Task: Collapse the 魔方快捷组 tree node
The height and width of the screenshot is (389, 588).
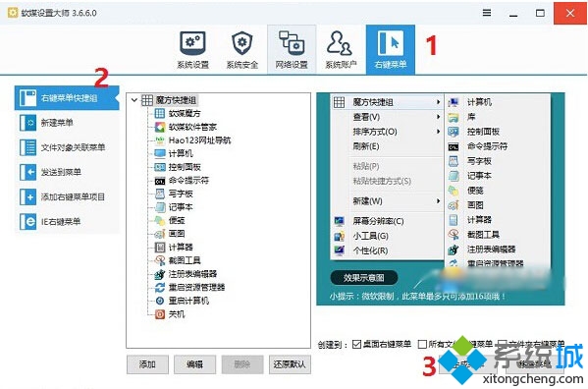Action: click(x=134, y=100)
